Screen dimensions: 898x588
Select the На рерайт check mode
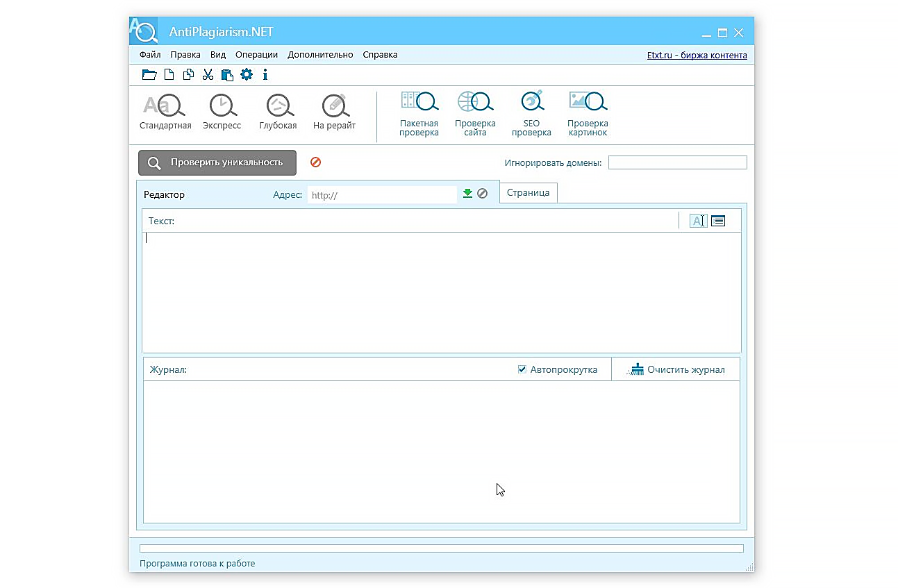pyautogui.click(x=334, y=112)
